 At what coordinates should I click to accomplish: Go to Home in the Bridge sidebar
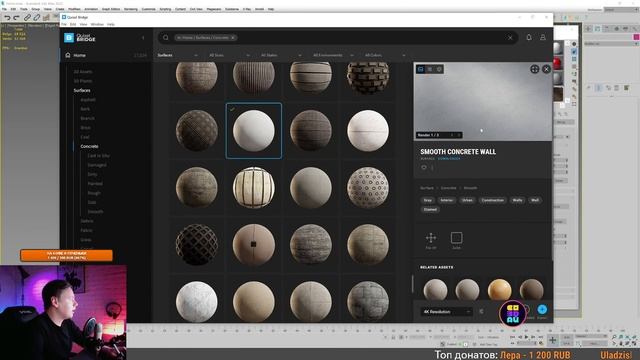coord(80,55)
